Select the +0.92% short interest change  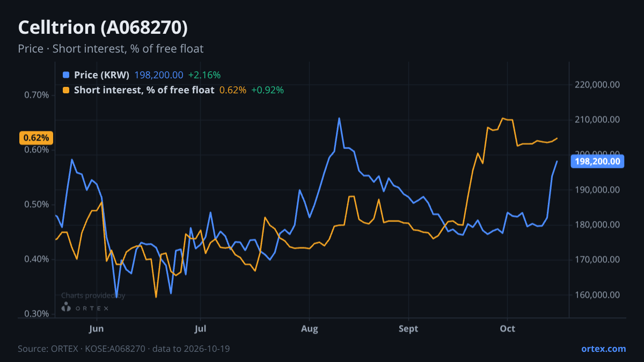[267, 90]
